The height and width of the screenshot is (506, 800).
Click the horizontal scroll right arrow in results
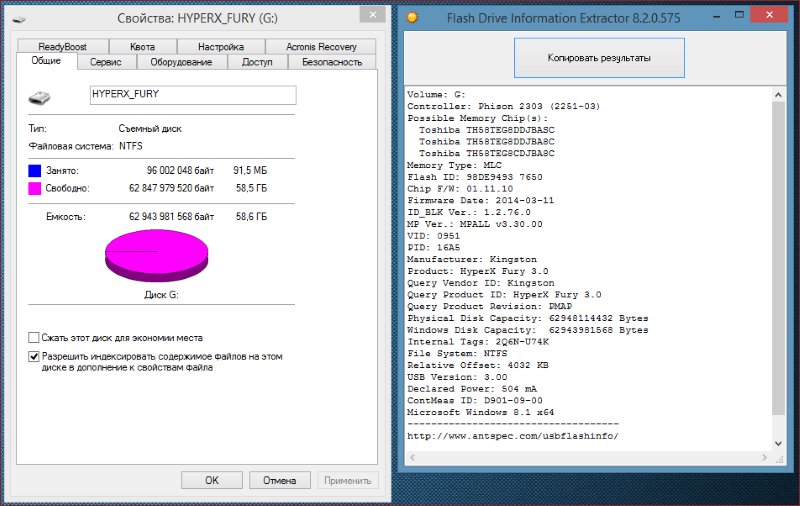pyautogui.click(x=764, y=458)
